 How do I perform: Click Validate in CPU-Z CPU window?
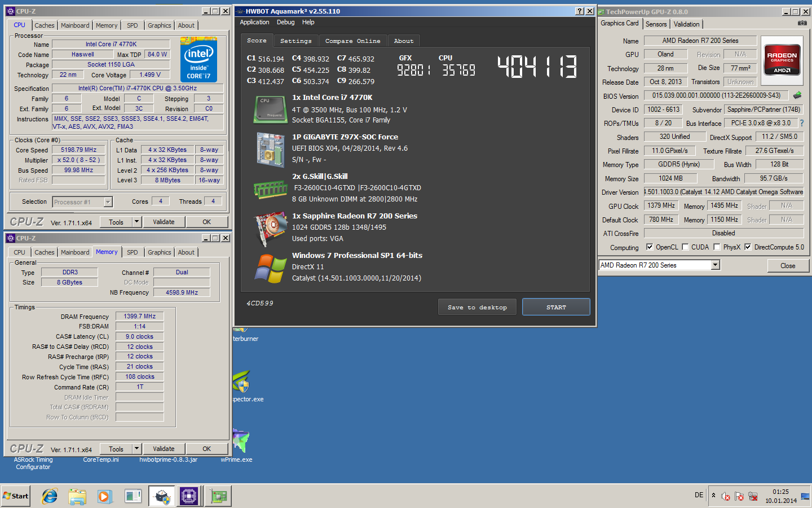tap(164, 222)
